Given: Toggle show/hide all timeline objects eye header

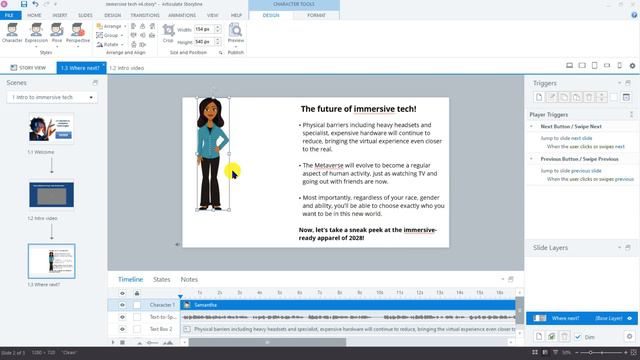Looking at the screenshot, I should coord(122,293).
